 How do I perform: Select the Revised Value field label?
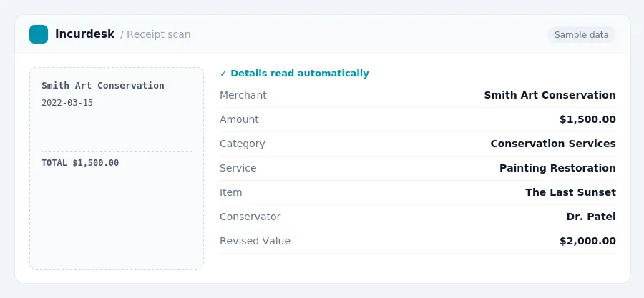point(255,241)
